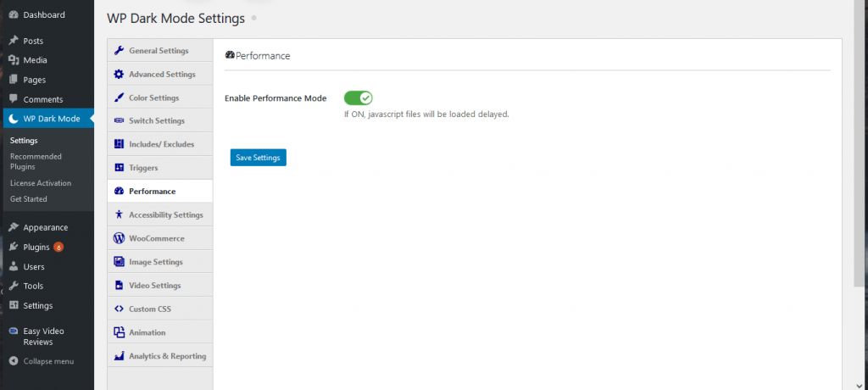This screenshot has width=868, height=390.
Task: Click the Analytics & Reporting chart icon
Action: click(x=119, y=356)
